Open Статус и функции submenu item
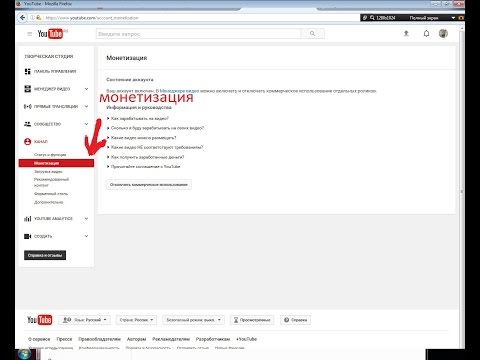This screenshot has width=480, height=360. coord(50,155)
